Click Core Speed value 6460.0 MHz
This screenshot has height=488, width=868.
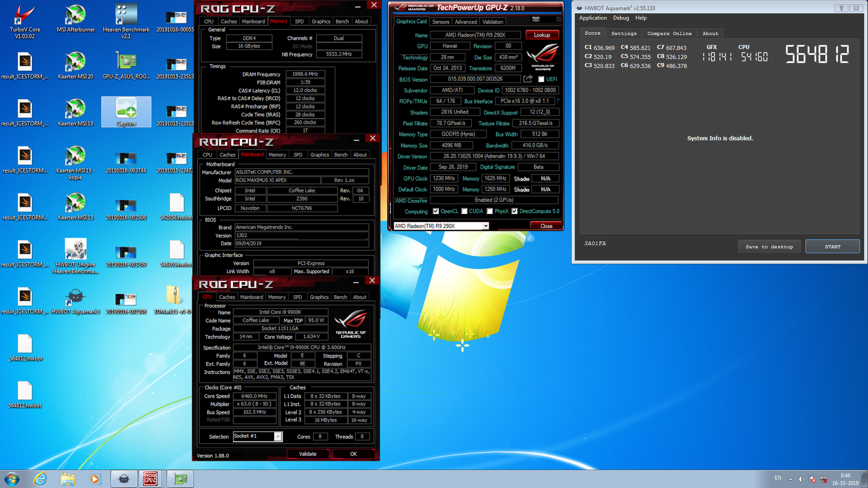[x=254, y=396]
